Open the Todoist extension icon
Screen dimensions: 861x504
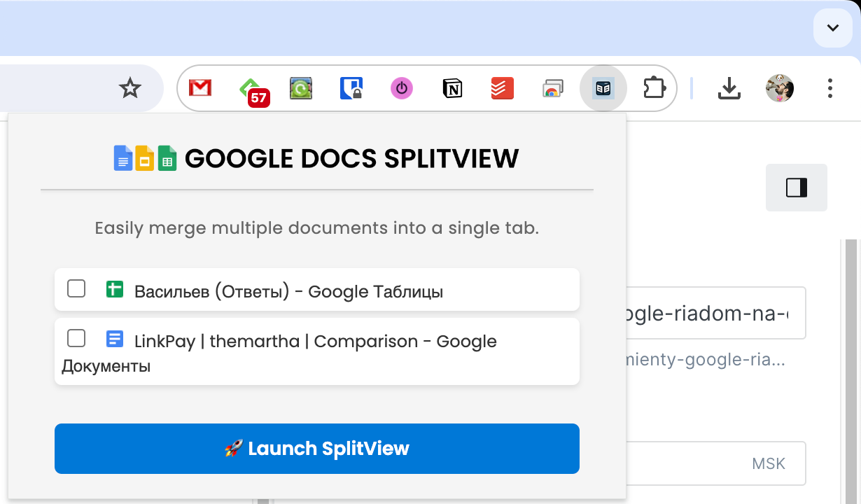[503, 88]
